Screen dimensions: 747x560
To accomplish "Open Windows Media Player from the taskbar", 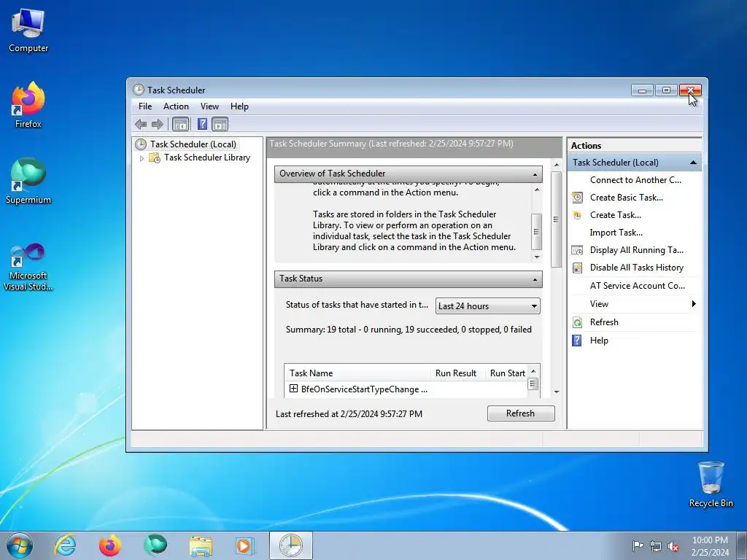I will pyautogui.click(x=245, y=545).
